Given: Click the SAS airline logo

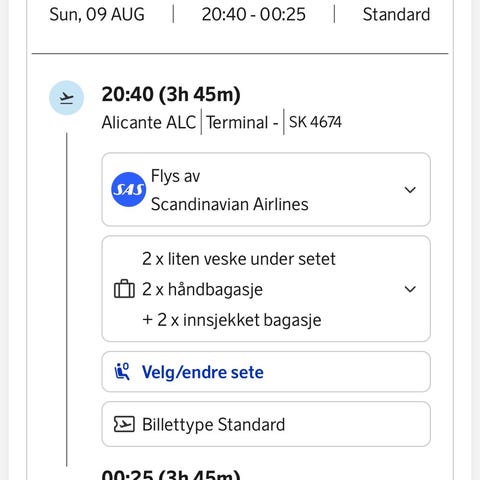Looking at the screenshot, I should tap(128, 189).
